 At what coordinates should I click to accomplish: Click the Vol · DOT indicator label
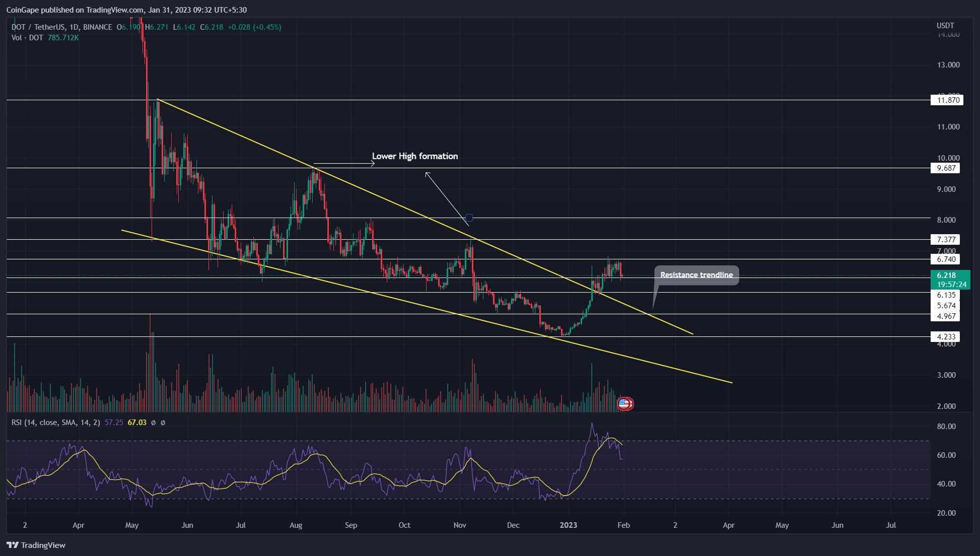point(27,38)
